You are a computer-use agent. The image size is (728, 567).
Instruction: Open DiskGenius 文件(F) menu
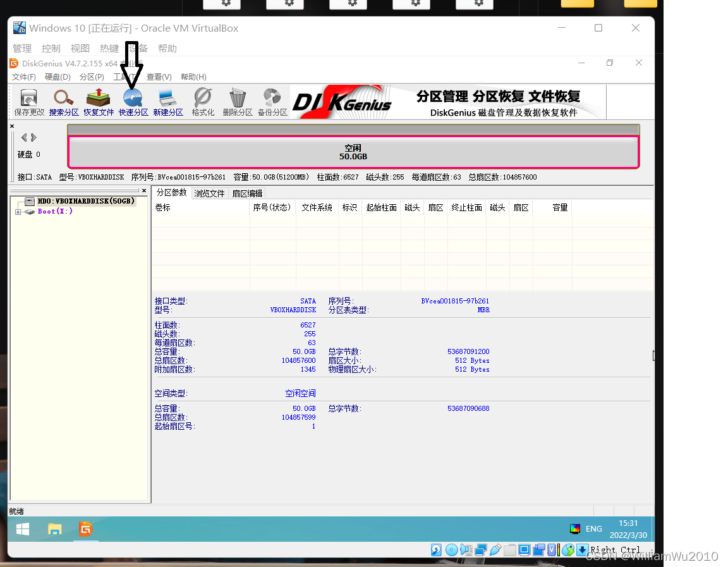pos(23,76)
